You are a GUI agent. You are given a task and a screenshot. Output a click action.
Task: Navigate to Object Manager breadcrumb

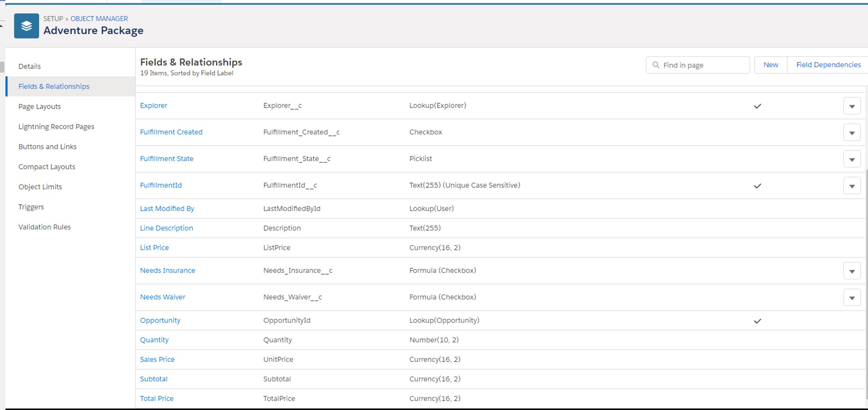coord(99,19)
